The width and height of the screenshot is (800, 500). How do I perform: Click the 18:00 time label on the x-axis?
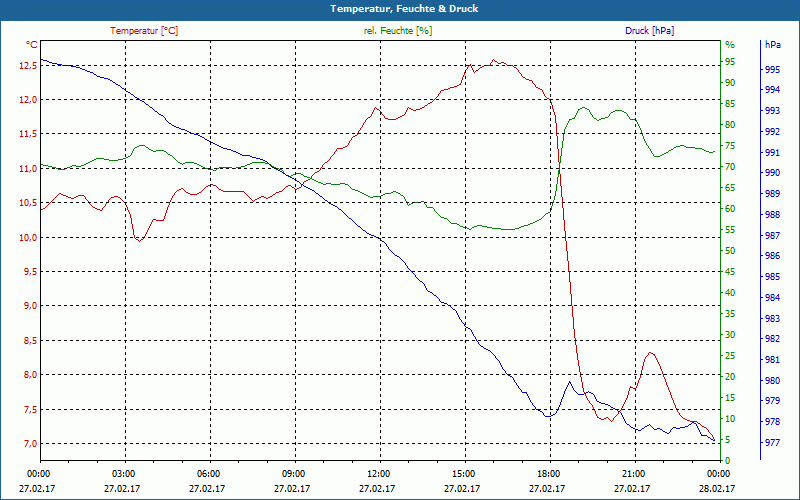click(x=547, y=473)
